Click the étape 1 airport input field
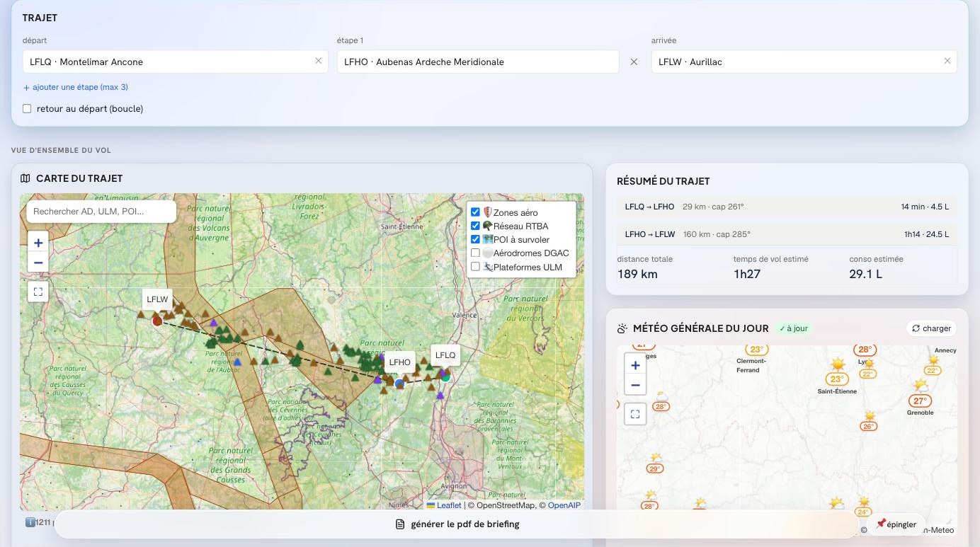980x547 pixels. click(478, 62)
